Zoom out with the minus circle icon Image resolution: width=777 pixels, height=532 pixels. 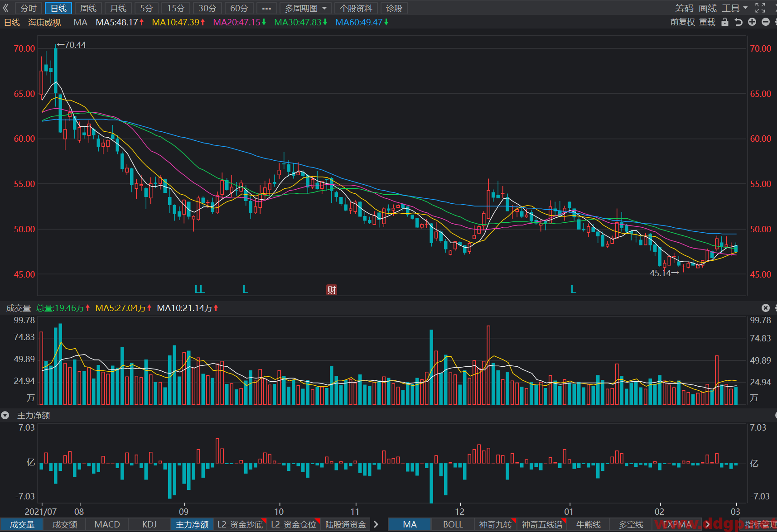(x=766, y=22)
